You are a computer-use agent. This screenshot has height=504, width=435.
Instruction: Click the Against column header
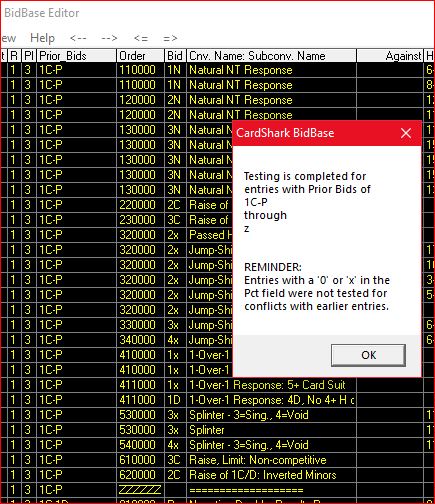390,56
